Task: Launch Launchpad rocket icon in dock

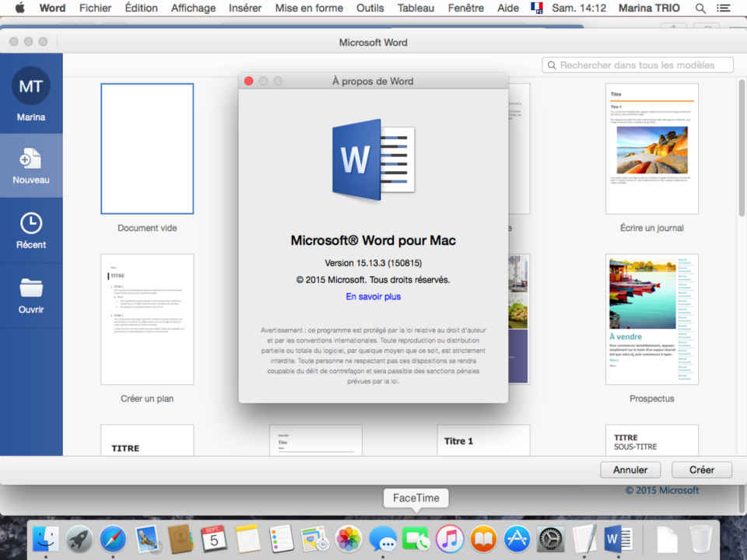Action: [79, 539]
